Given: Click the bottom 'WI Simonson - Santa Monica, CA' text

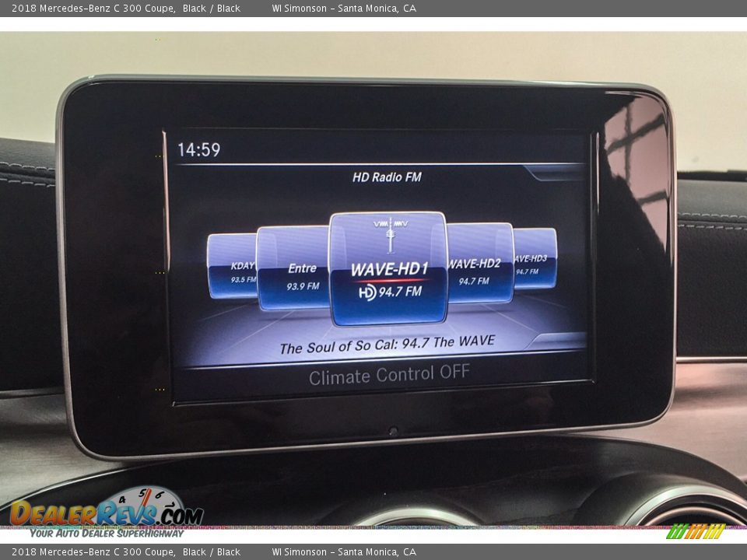Looking at the screenshot, I should (344, 552).
